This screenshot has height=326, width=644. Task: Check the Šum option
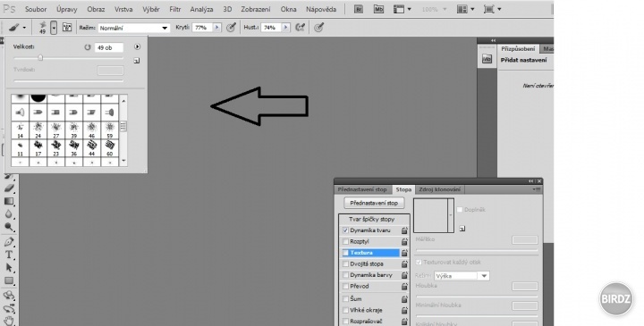[345, 299]
